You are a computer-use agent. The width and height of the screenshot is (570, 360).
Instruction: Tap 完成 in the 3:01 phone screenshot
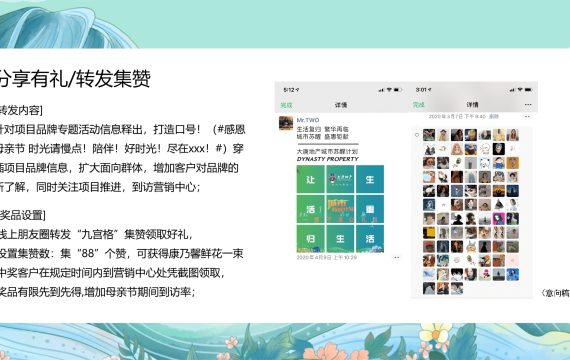click(x=418, y=105)
